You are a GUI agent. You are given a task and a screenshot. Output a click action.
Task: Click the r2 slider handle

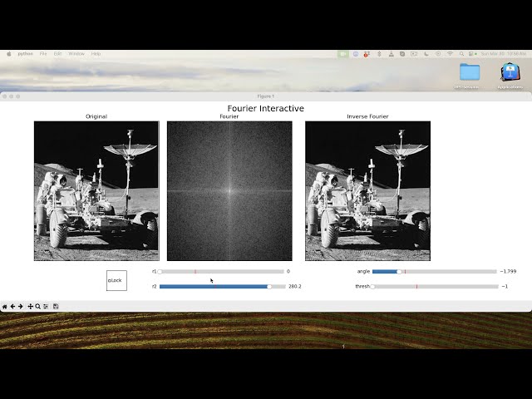[x=269, y=287]
